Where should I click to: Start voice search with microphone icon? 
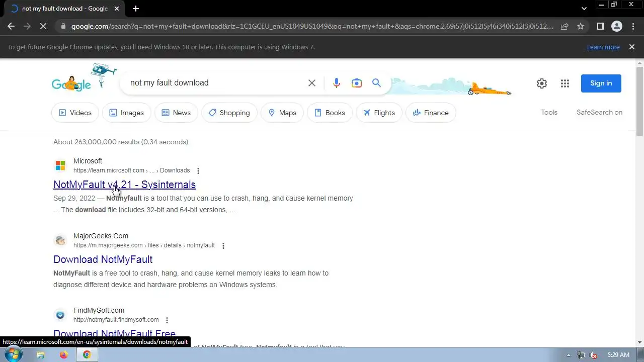tap(337, 83)
